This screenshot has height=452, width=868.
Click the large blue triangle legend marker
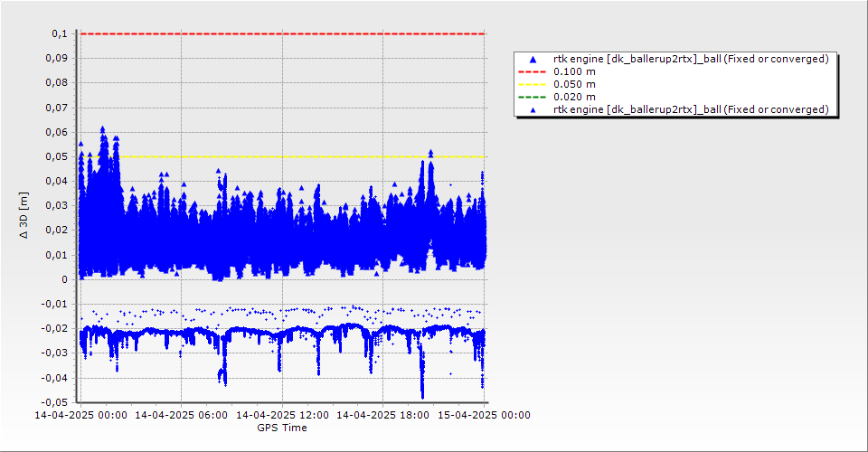point(533,59)
